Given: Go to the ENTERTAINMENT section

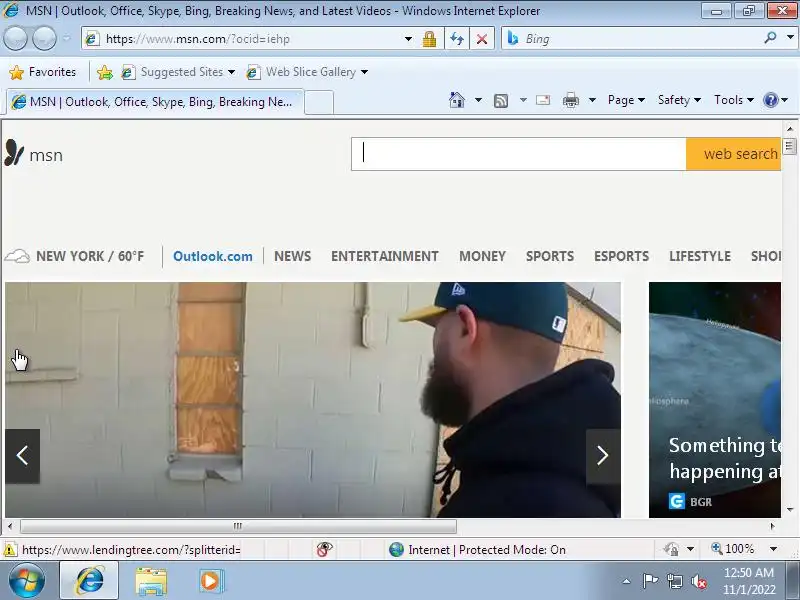Looking at the screenshot, I should coord(385,256).
